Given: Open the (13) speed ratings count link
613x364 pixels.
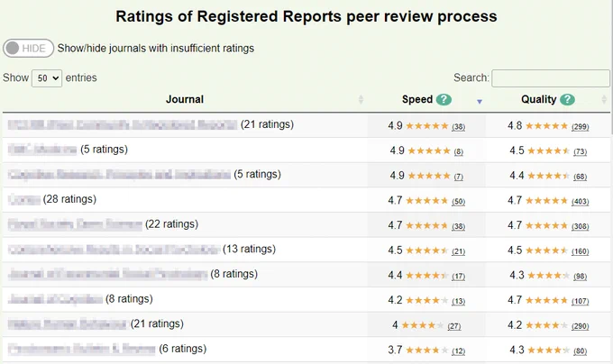Looking at the screenshot, I should click(458, 301).
